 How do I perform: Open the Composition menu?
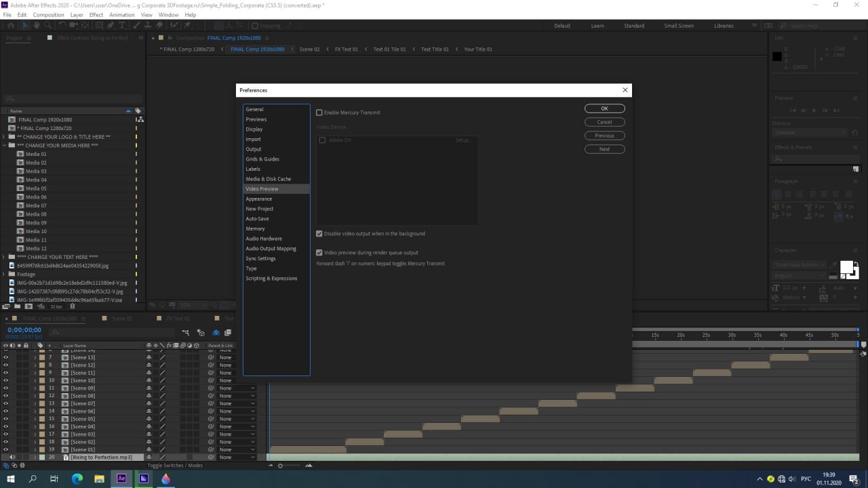click(49, 14)
